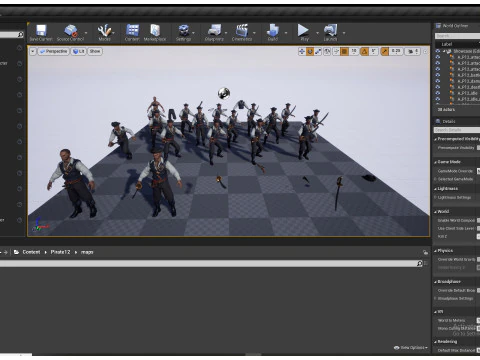Expand Lightmass Settings row
The width and height of the screenshot is (480, 360).
click(436, 197)
